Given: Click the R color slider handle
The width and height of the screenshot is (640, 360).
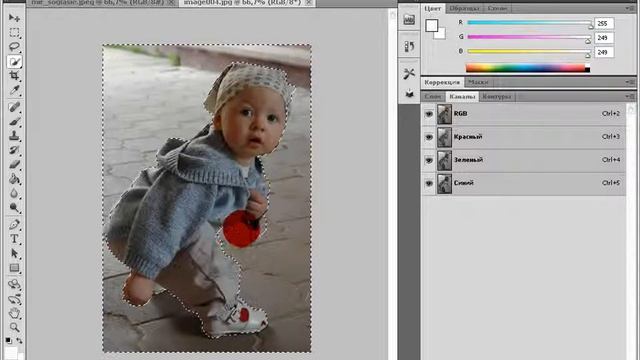Looking at the screenshot, I should [x=591, y=26].
